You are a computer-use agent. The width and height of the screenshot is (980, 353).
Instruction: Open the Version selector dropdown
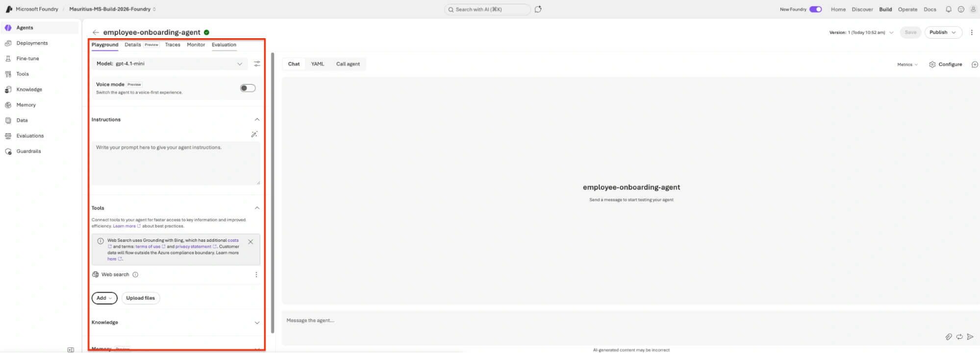861,32
